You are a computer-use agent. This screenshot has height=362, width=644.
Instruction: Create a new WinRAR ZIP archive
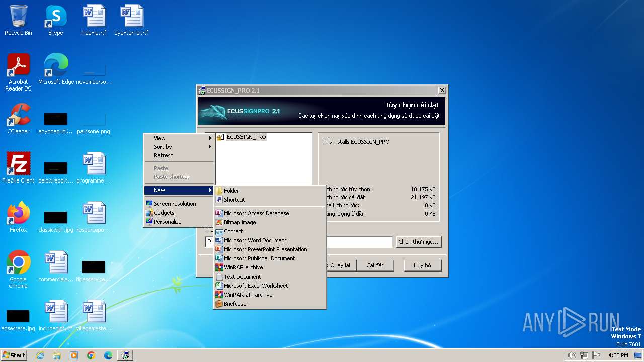pos(270,295)
